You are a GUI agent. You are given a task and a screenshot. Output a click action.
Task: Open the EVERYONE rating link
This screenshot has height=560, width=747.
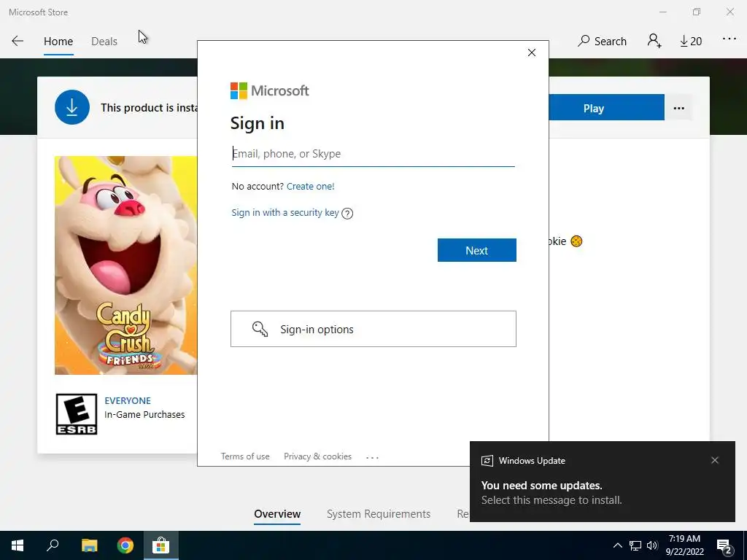pos(128,400)
